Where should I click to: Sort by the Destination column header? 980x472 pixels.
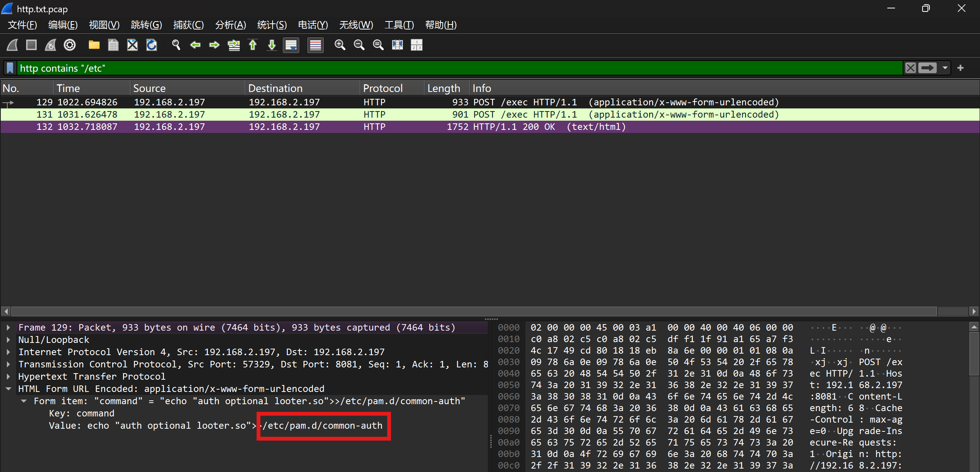[x=303, y=88]
